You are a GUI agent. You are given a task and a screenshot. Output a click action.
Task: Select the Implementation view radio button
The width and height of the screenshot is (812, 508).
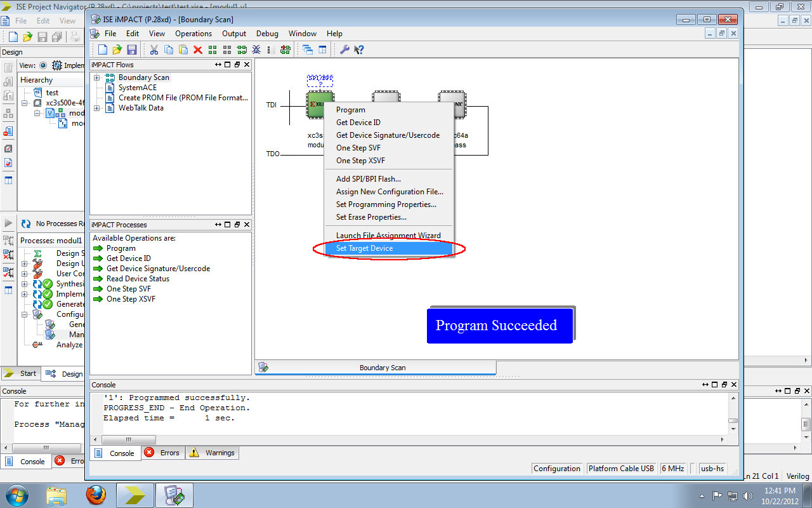(43, 65)
